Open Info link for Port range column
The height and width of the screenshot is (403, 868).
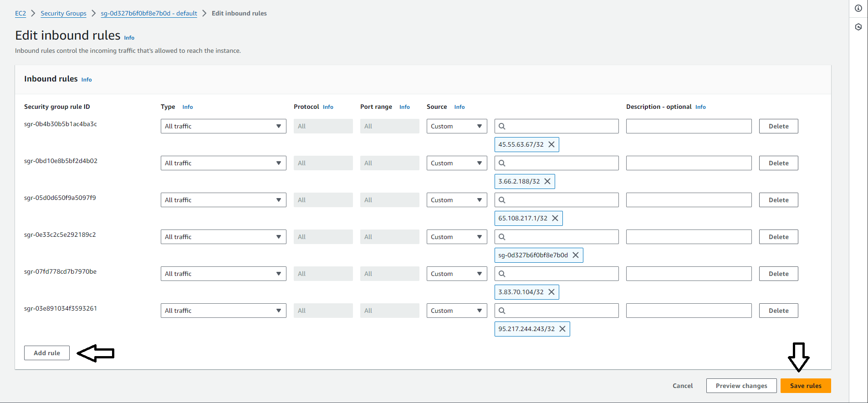click(x=404, y=107)
